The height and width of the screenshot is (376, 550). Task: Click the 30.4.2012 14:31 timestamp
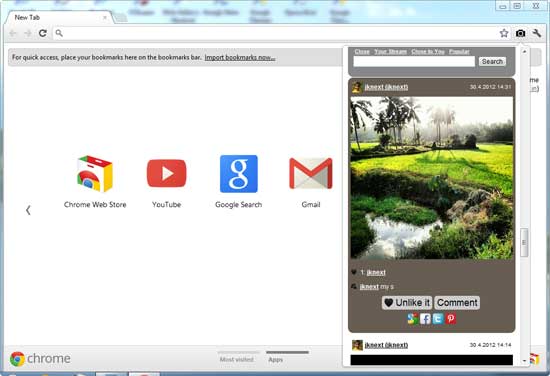[x=490, y=87]
